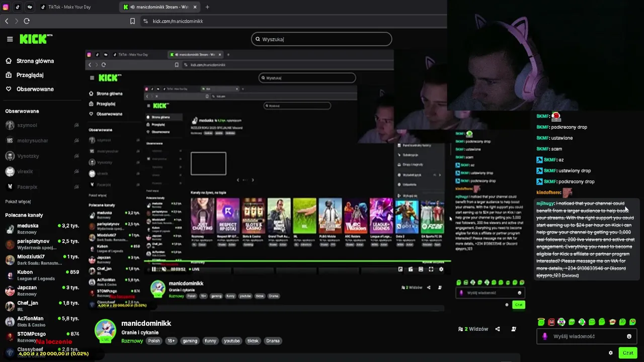
Task: Open recommended channel Japczan
Action: [42, 291]
